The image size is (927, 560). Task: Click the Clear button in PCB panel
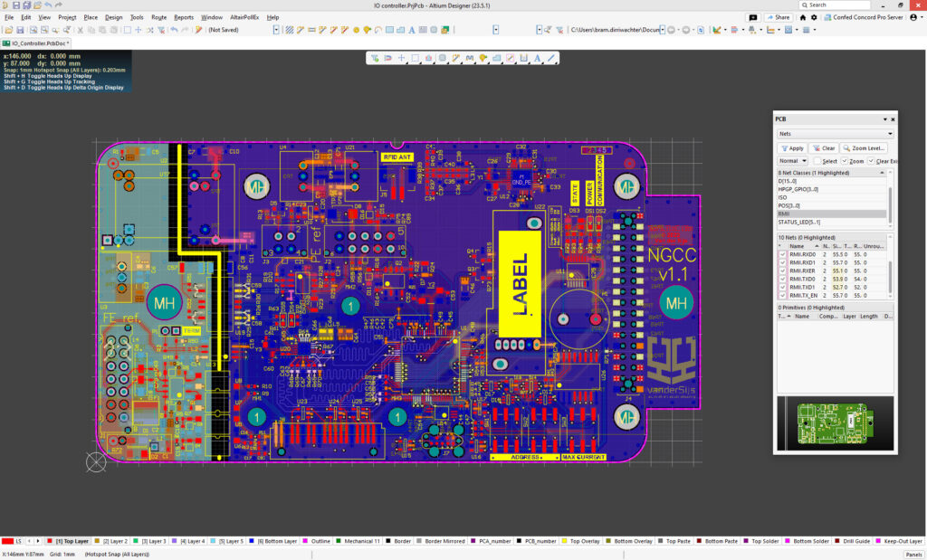(823, 147)
